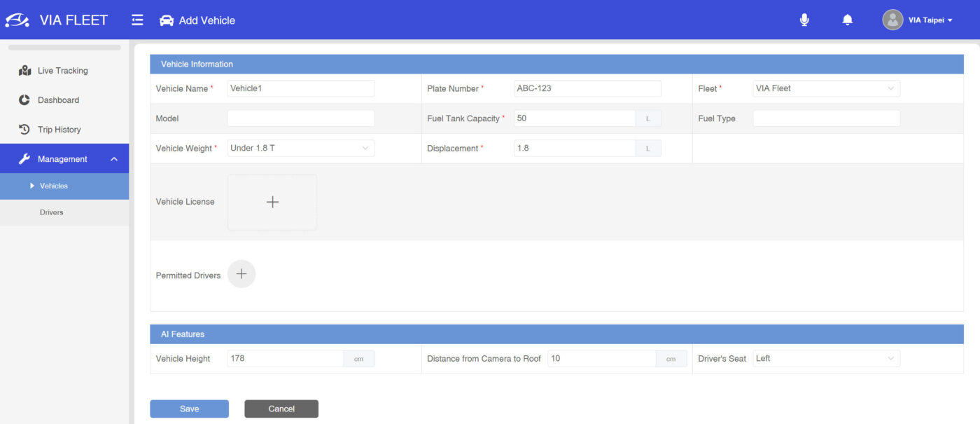Add a vehicle license image
The width and height of the screenshot is (980, 424).
272,202
